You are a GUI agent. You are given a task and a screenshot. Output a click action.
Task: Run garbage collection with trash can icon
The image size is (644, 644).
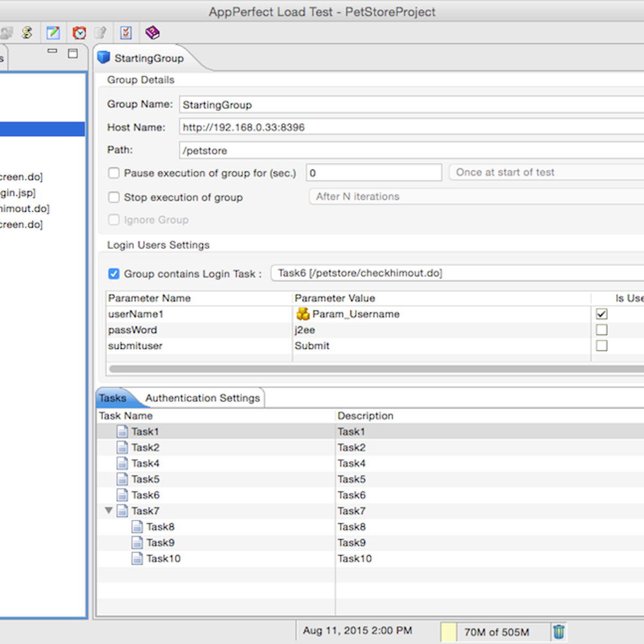point(559,632)
